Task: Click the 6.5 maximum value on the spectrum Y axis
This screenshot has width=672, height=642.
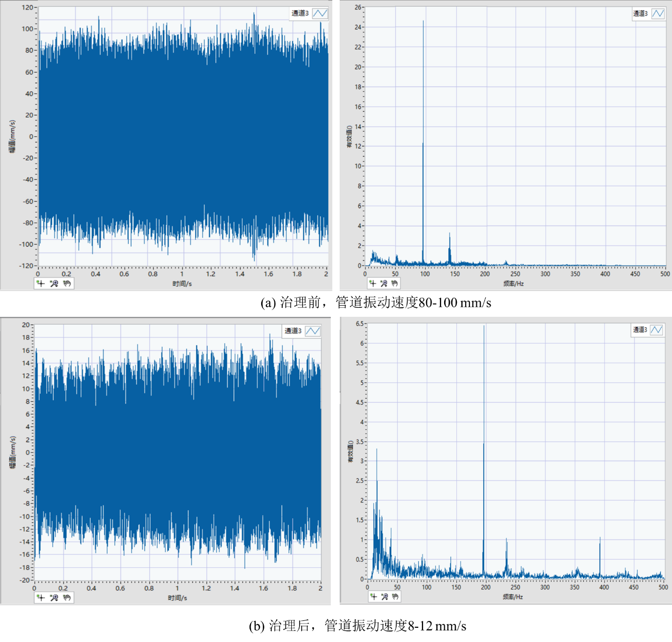Action: point(360,324)
